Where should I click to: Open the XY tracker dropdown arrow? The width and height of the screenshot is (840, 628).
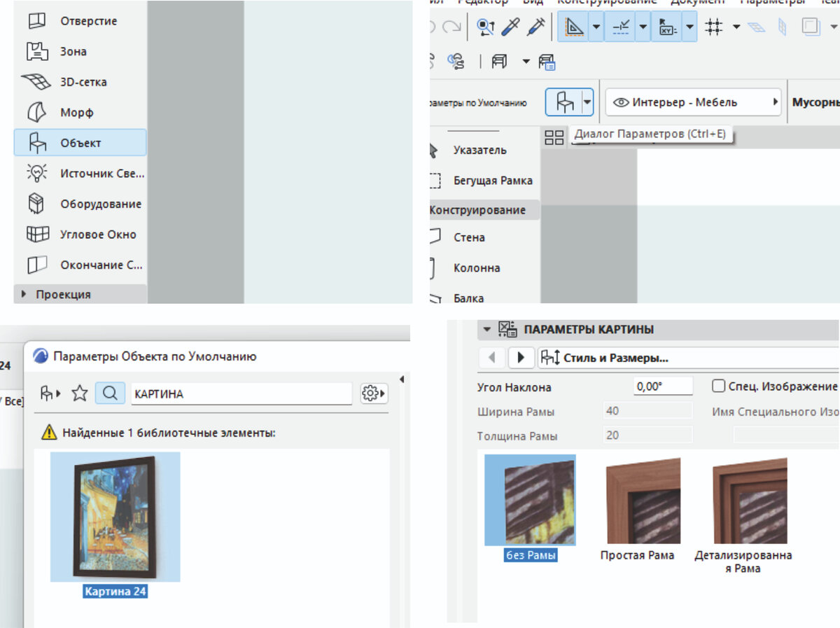[689, 27]
